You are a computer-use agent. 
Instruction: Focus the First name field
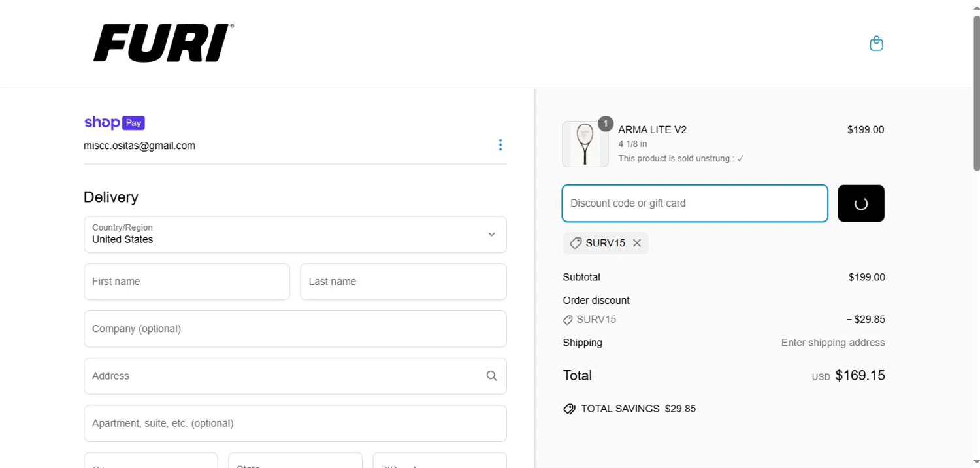187,282
